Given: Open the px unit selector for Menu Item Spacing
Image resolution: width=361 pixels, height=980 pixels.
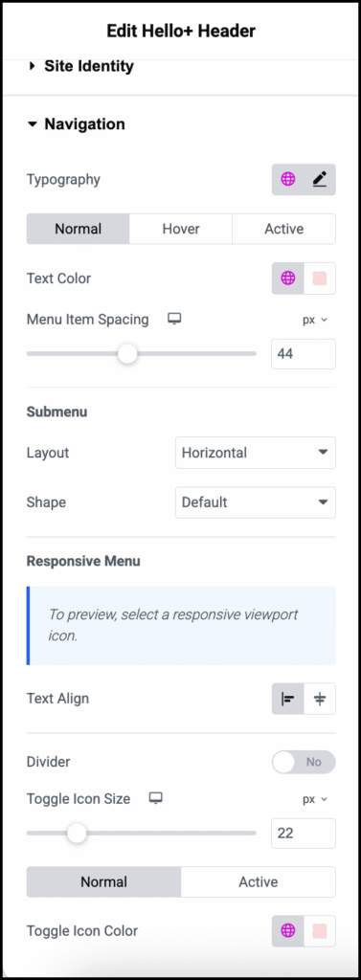Looking at the screenshot, I should pyautogui.click(x=315, y=320).
